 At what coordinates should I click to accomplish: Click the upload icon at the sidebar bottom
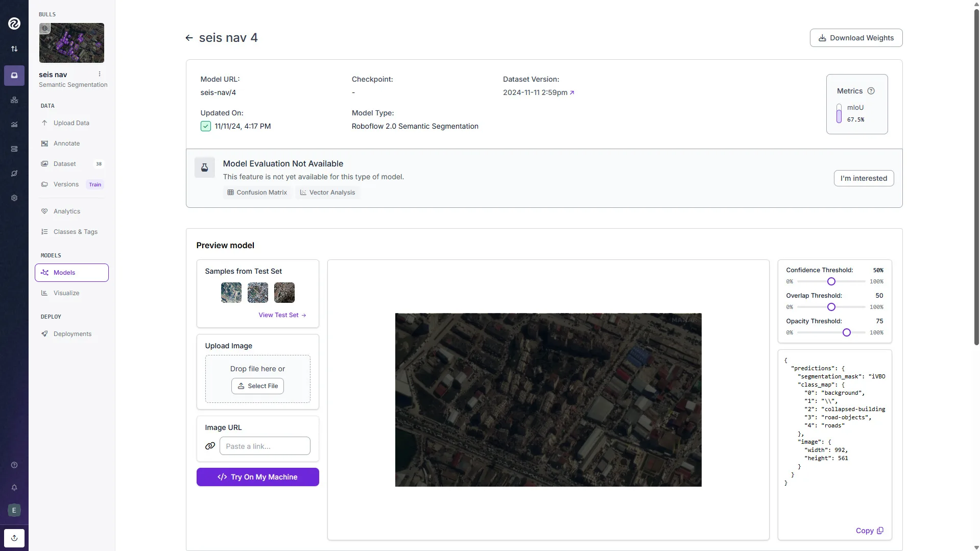14,538
